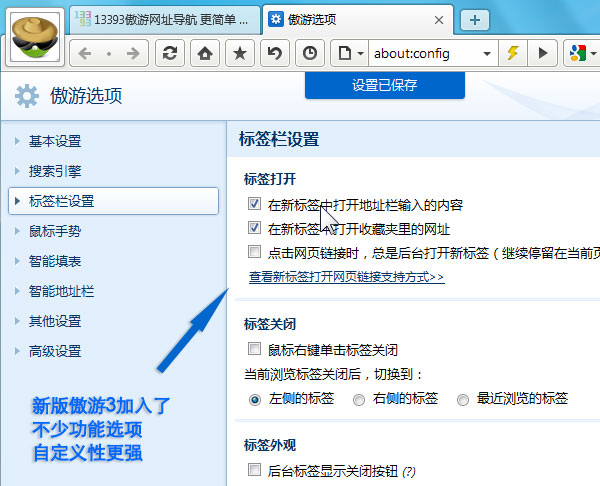Open favorites with the star icon
This screenshot has height=486, width=600.
(240, 53)
